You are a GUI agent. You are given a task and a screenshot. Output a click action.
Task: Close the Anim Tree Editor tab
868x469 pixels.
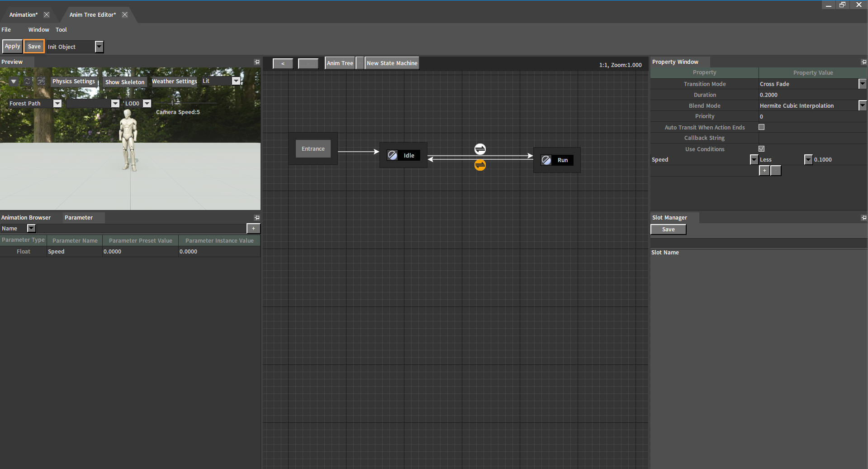pos(125,14)
